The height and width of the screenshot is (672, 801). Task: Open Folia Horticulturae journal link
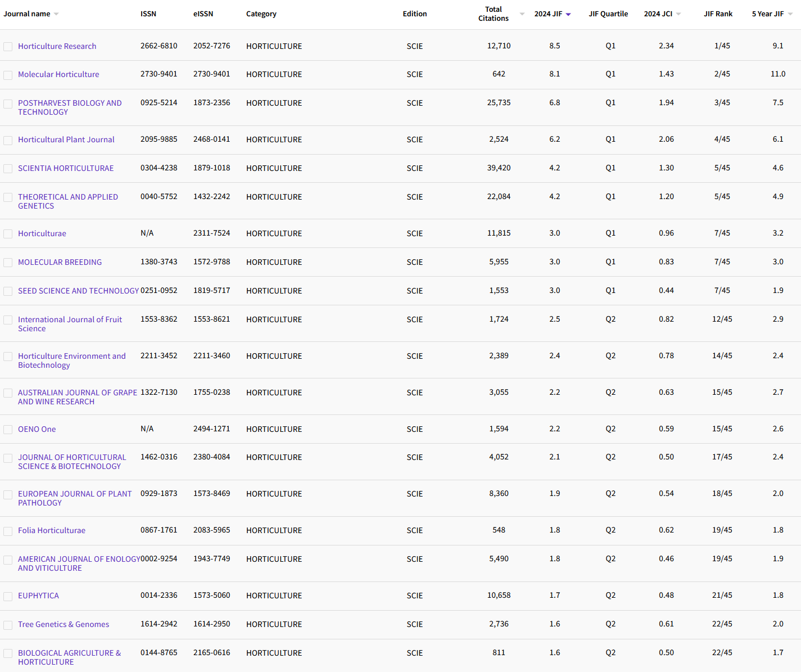coord(52,530)
